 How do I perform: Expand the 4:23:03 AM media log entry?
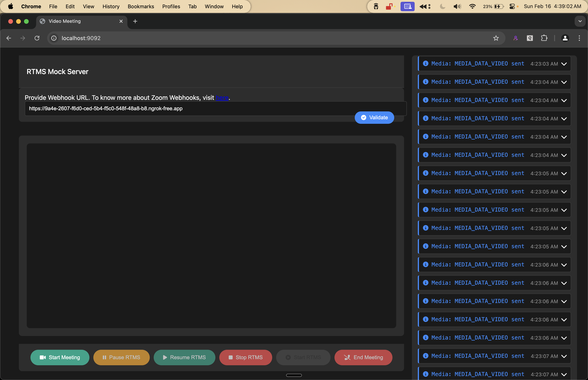564,64
